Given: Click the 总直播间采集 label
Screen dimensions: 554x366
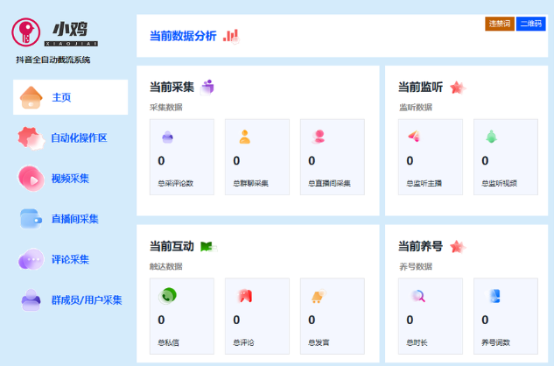Looking at the screenshot, I should (x=329, y=183).
